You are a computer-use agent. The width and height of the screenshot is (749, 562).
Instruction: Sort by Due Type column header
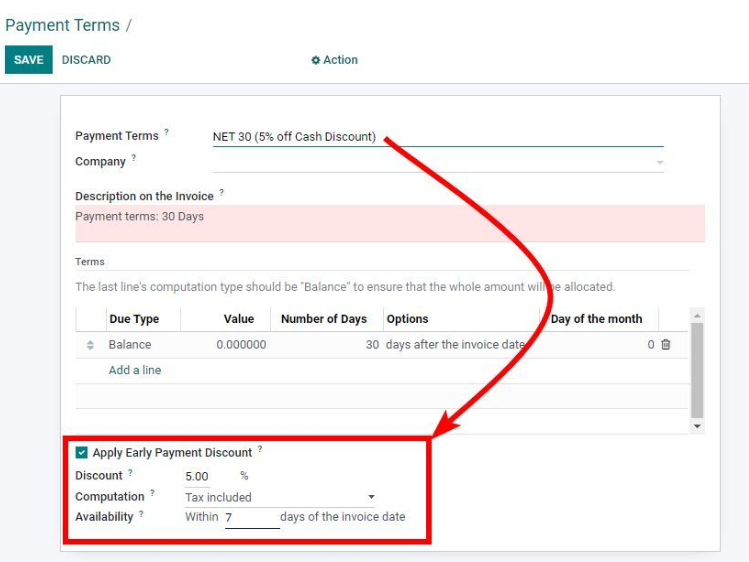pos(134,319)
